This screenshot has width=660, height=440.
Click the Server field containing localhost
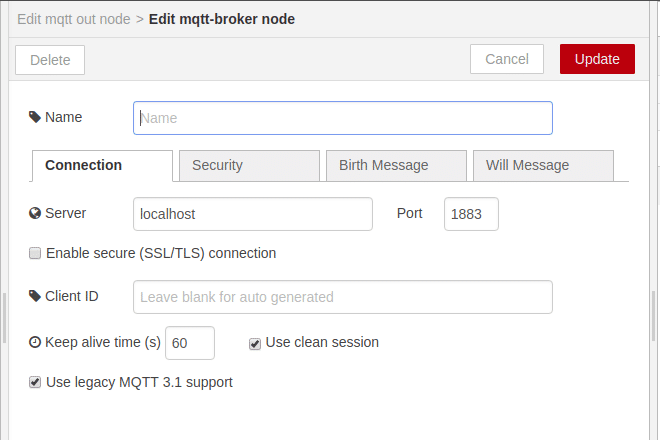point(253,214)
